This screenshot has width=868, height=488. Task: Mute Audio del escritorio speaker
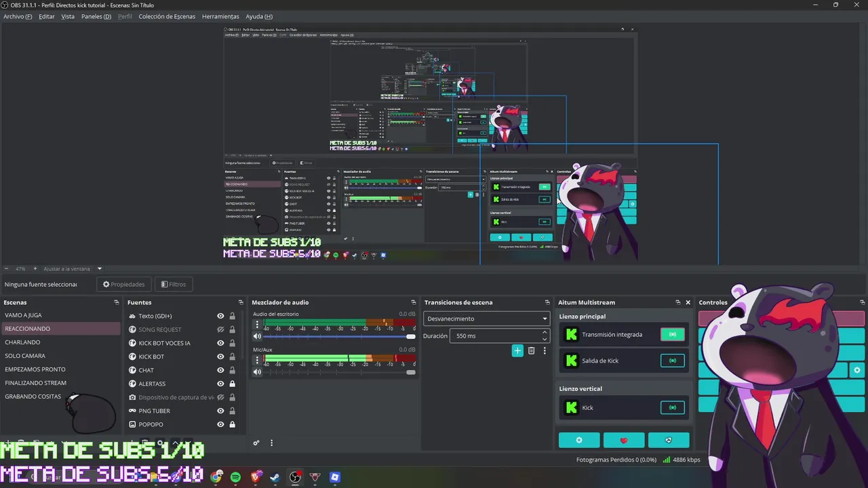(257, 336)
